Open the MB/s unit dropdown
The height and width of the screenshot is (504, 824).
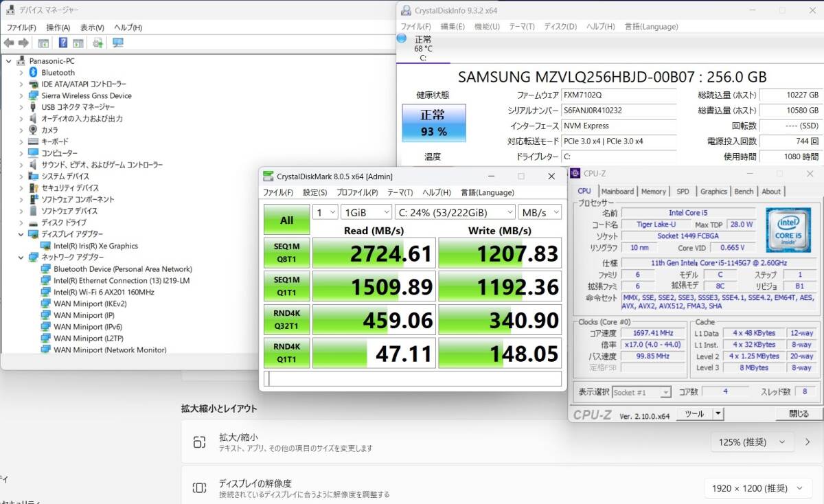tap(540, 212)
